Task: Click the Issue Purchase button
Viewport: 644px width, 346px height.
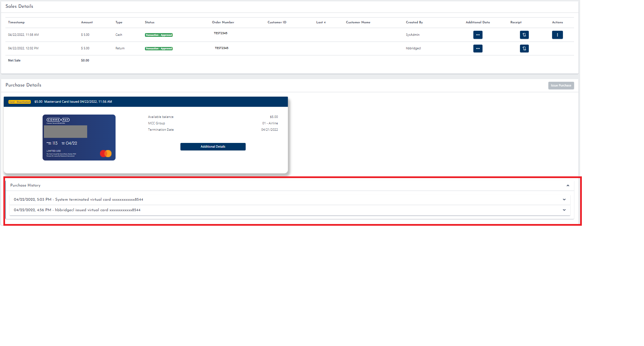Action: point(561,85)
